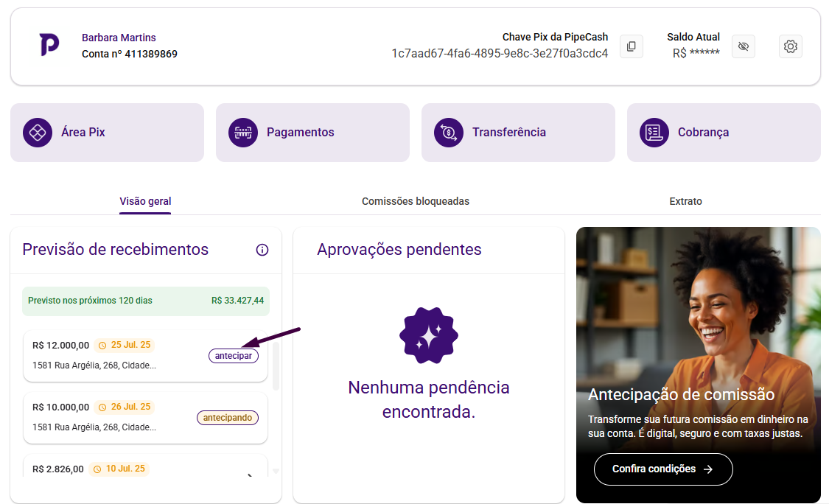Screen dimensions: 829x504
Task: Click the 10 Jul. 25 date badge
Action: [x=119, y=469]
